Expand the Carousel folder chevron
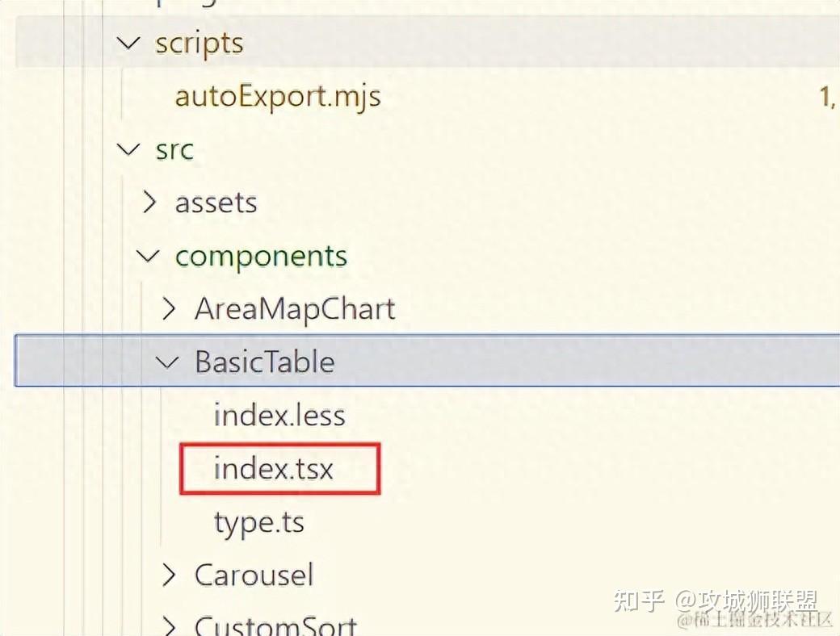Viewport: 840px width, 636px height. click(x=168, y=575)
